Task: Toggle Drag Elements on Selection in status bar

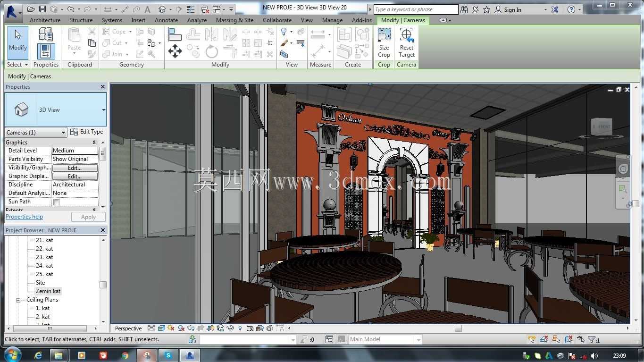Action: 581,339
